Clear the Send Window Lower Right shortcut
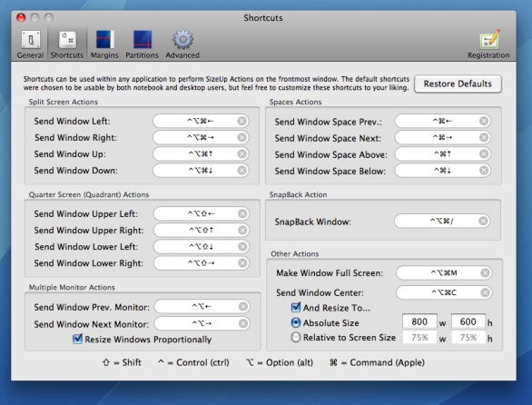 242,262
